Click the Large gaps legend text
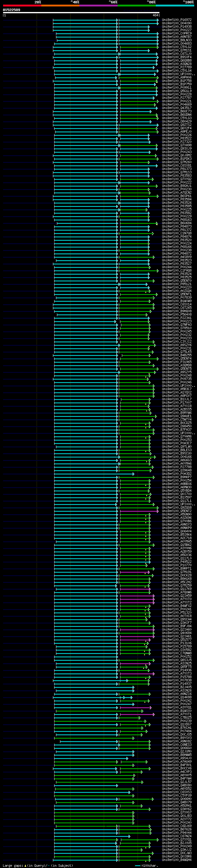197x868 pixels. 13,865
